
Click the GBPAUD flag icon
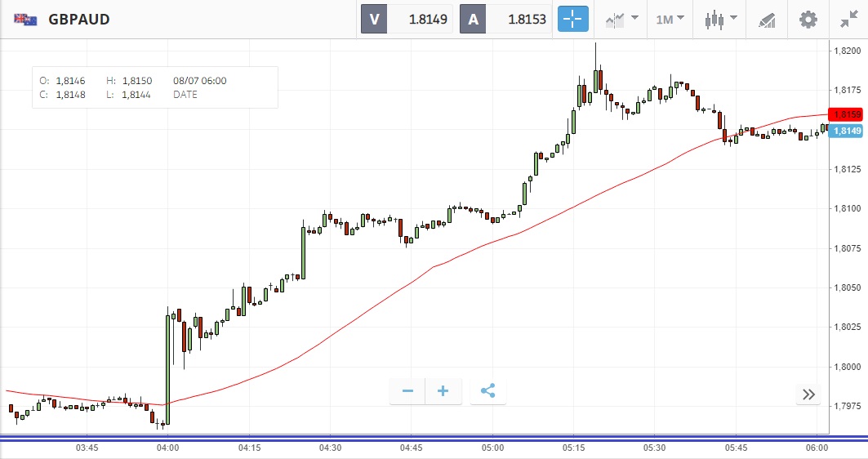25,19
